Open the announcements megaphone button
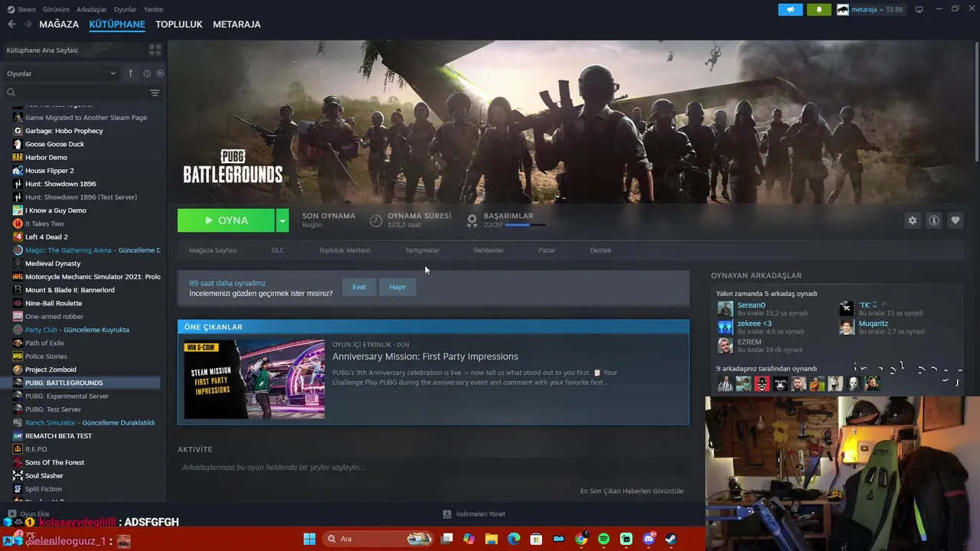The height and width of the screenshot is (551, 980). click(x=791, y=9)
